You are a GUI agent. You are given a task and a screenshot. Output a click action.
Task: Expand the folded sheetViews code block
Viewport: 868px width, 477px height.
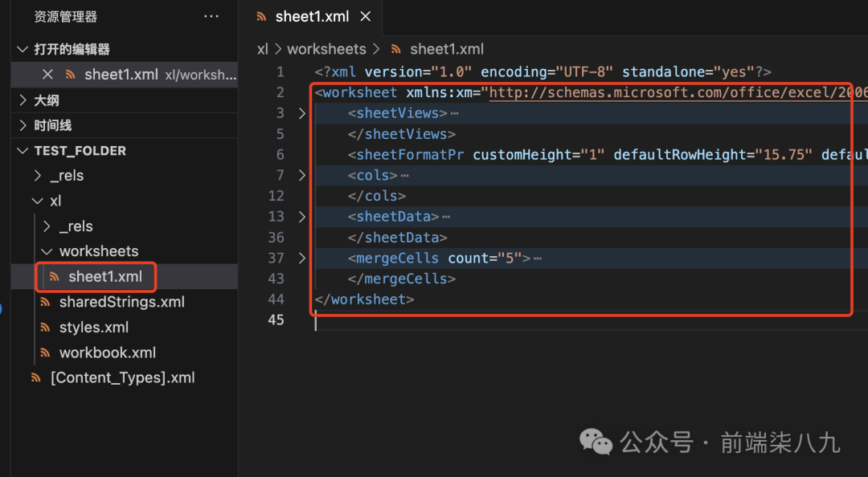tap(302, 113)
